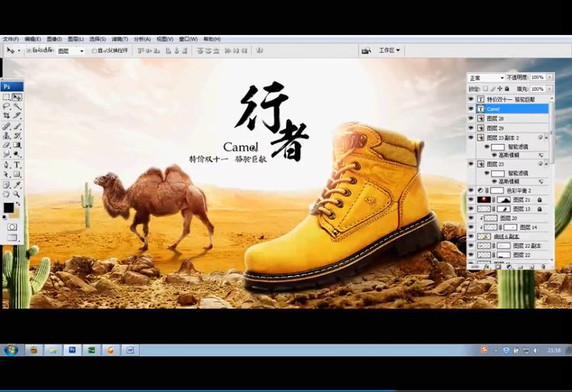Hide the Camel text layer
572x392 pixels.
471,108
